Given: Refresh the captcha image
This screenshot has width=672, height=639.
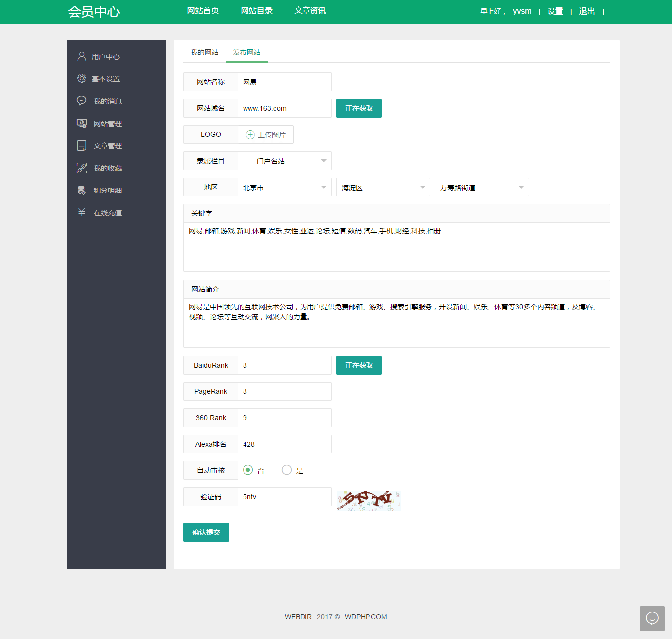Looking at the screenshot, I should click(x=369, y=501).
